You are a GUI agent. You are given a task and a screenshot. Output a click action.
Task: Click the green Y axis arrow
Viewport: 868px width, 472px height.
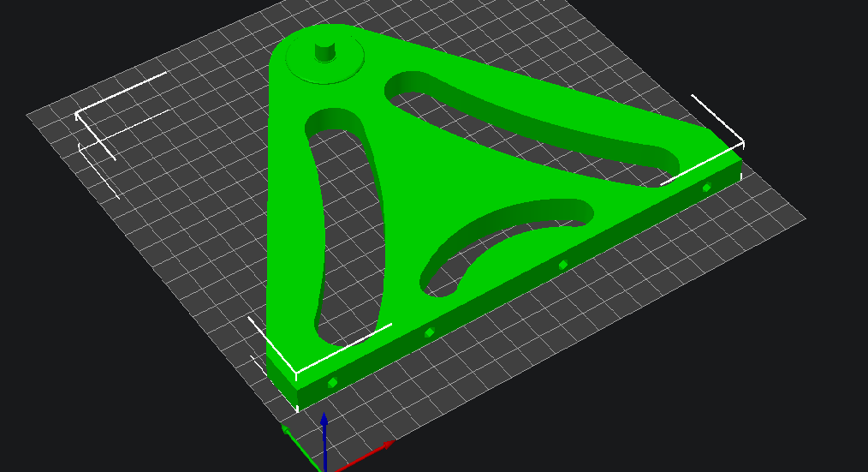[300, 447]
